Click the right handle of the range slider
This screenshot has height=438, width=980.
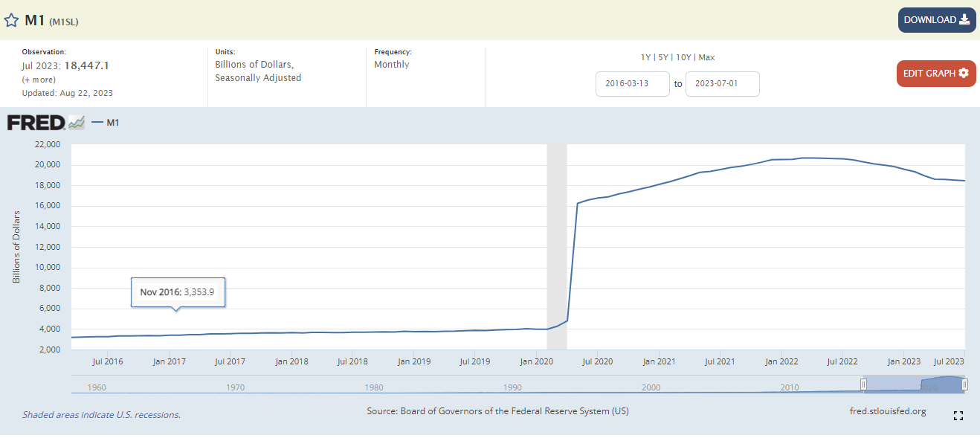(x=964, y=384)
